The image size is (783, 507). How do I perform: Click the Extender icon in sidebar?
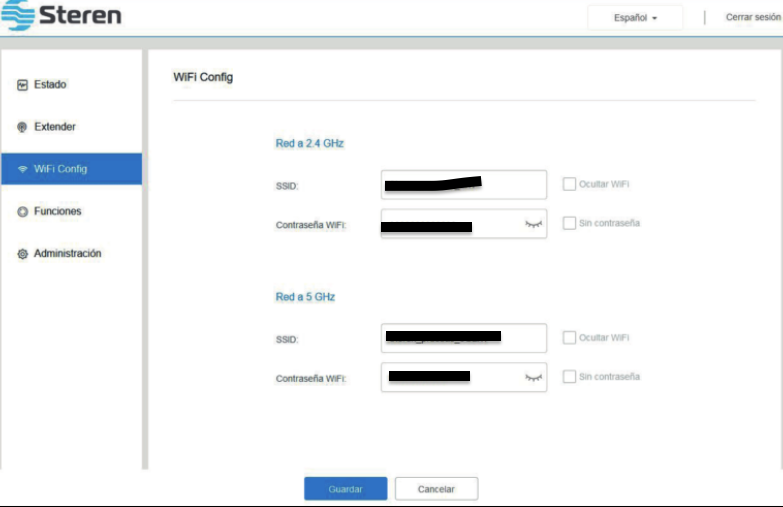[22, 127]
